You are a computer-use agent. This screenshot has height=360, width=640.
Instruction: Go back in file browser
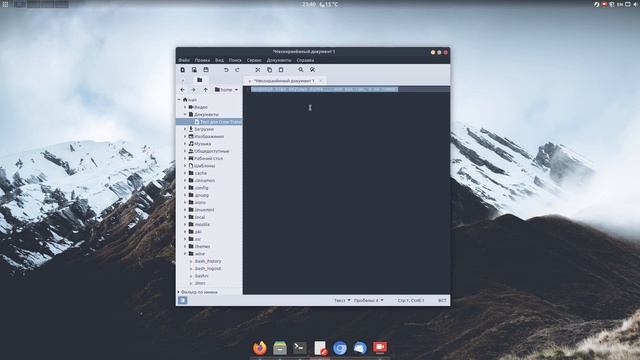pos(182,90)
